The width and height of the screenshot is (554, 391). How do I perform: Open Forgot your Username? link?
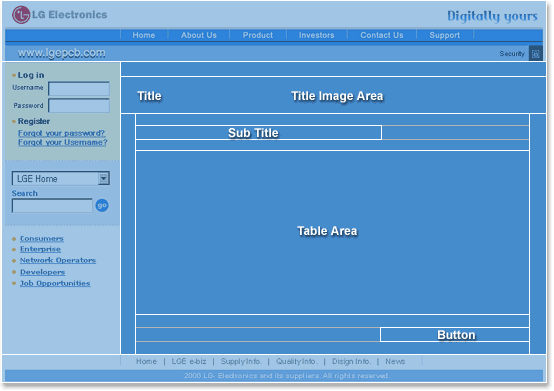click(x=63, y=142)
